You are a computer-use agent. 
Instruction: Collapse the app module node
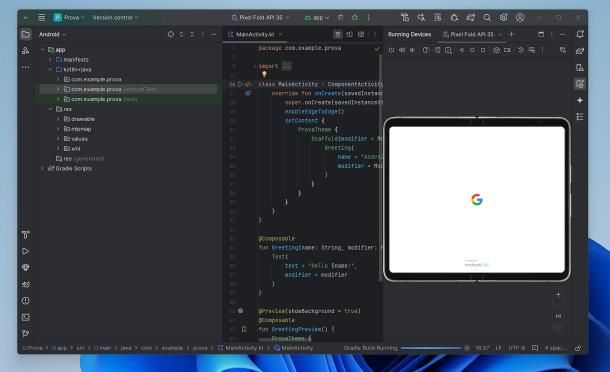42,50
